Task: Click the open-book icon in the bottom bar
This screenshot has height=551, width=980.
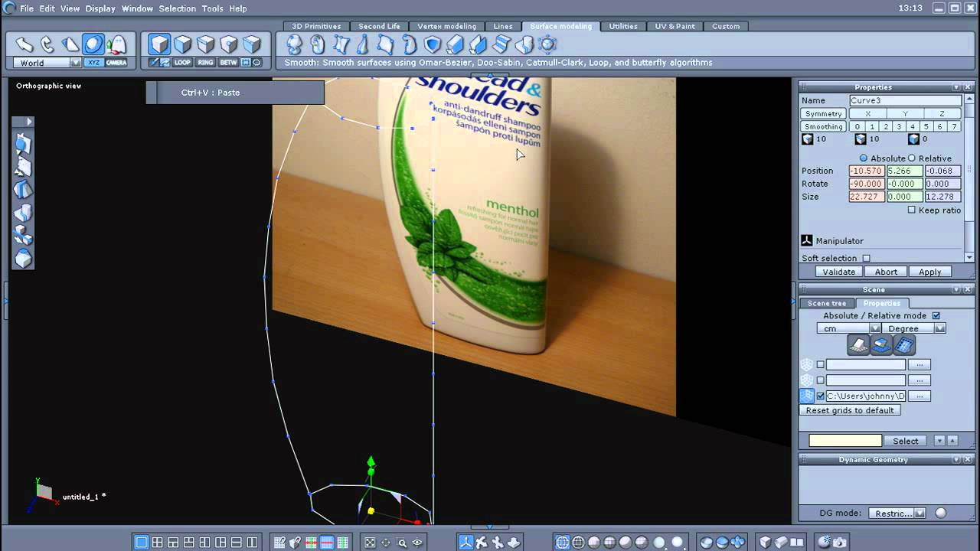Action: [797, 543]
